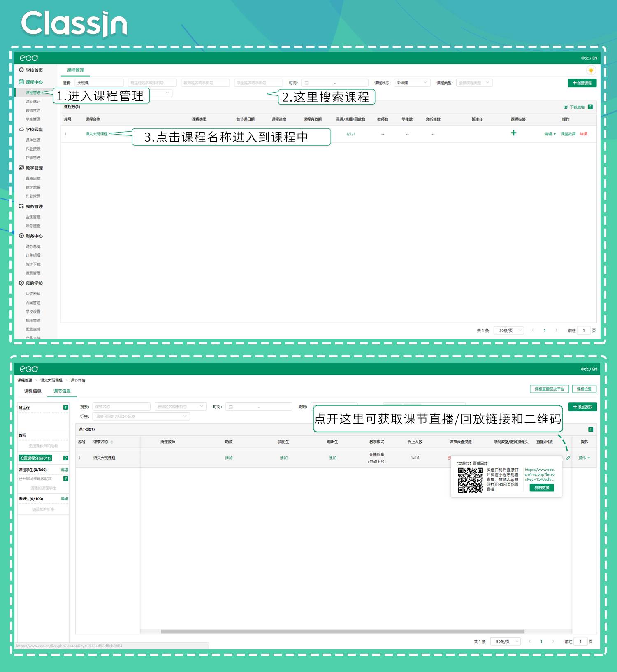This screenshot has width=617, height=672.
Task: Expand the 编辑 dropdown in course row
Action: tap(550, 134)
